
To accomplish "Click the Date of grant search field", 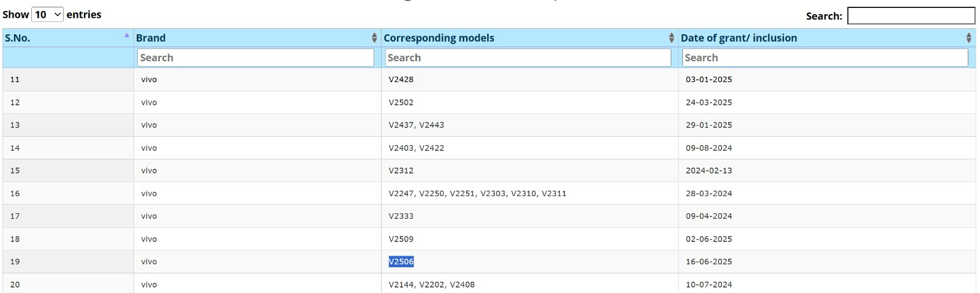I will tap(825, 58).
